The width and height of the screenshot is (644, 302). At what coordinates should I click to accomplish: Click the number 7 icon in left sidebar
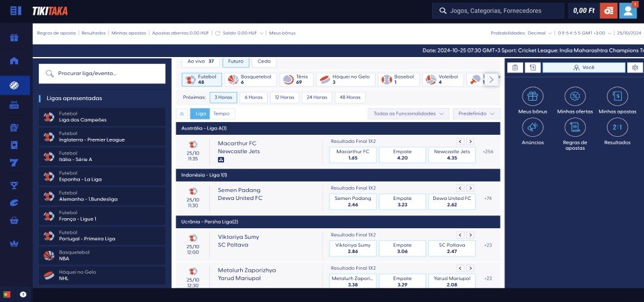14,162
